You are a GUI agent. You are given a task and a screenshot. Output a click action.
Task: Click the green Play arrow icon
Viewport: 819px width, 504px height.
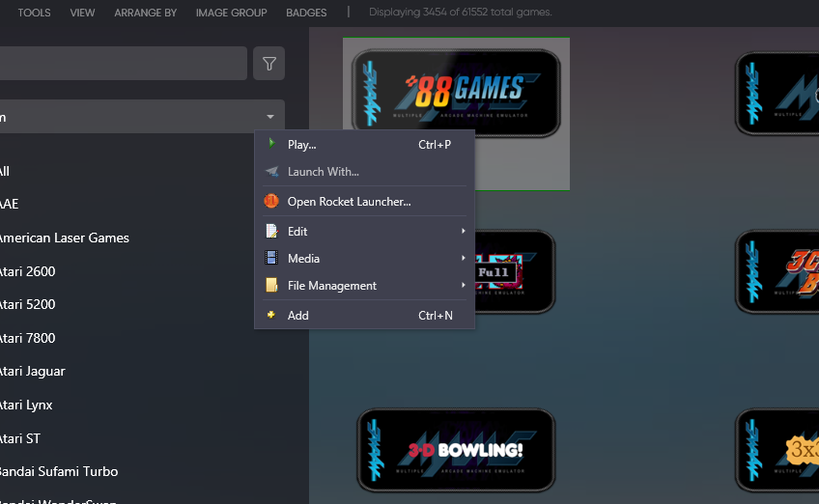[271, 143]
